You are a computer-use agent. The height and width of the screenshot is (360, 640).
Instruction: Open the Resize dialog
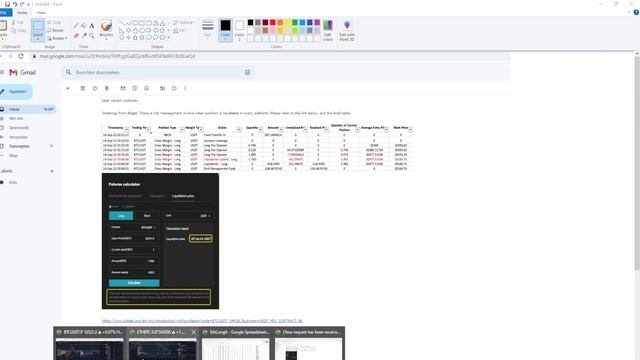(x=55, y=30)
